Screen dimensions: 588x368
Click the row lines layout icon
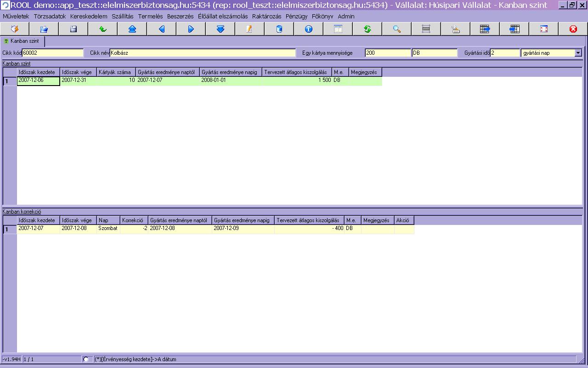coord(426,29)
